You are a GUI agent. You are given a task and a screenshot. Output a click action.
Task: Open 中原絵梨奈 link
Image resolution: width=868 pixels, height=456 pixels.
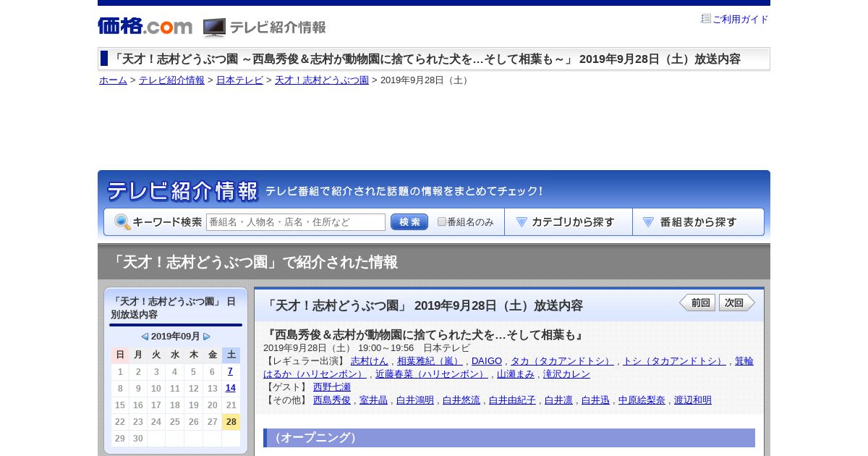642,400
